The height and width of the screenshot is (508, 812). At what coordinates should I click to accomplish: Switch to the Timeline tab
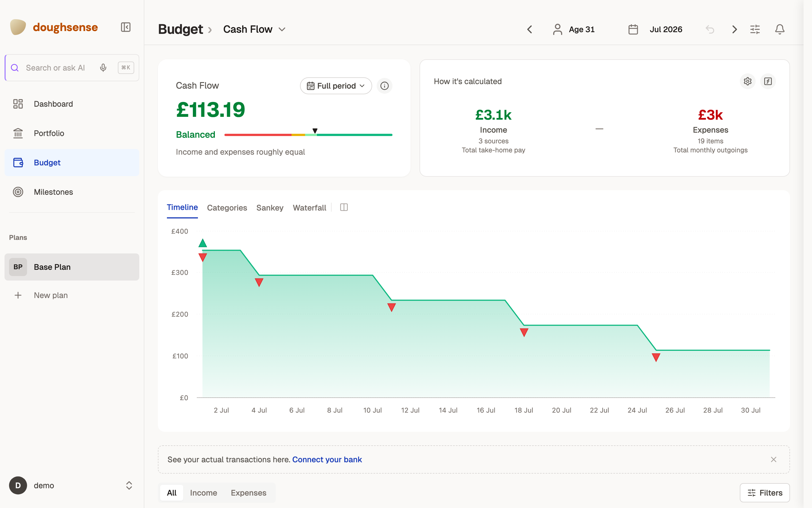tap(182, 207)
